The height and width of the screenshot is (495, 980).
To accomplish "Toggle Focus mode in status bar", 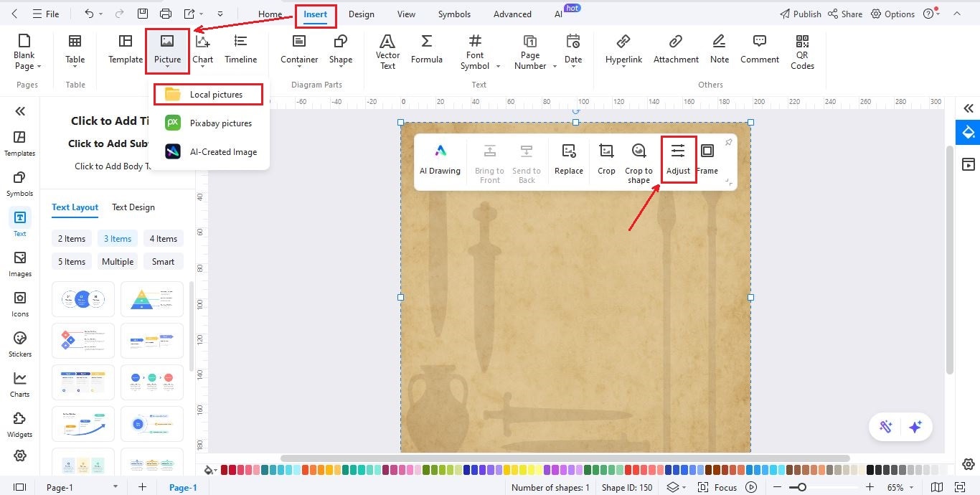I will coord(718,487).
